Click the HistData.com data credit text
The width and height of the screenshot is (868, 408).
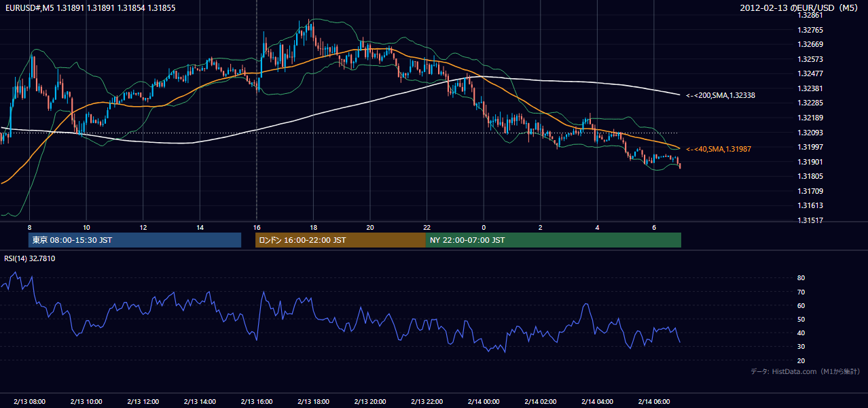pos(806,371)
